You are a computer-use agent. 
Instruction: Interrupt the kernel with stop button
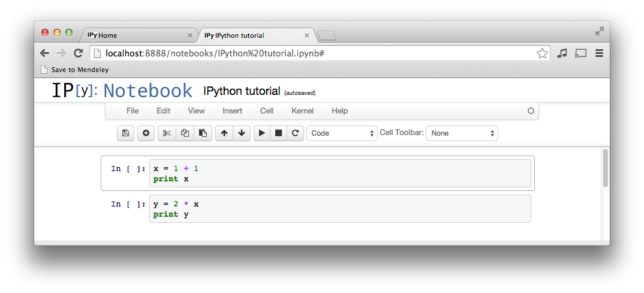[278, 133]
